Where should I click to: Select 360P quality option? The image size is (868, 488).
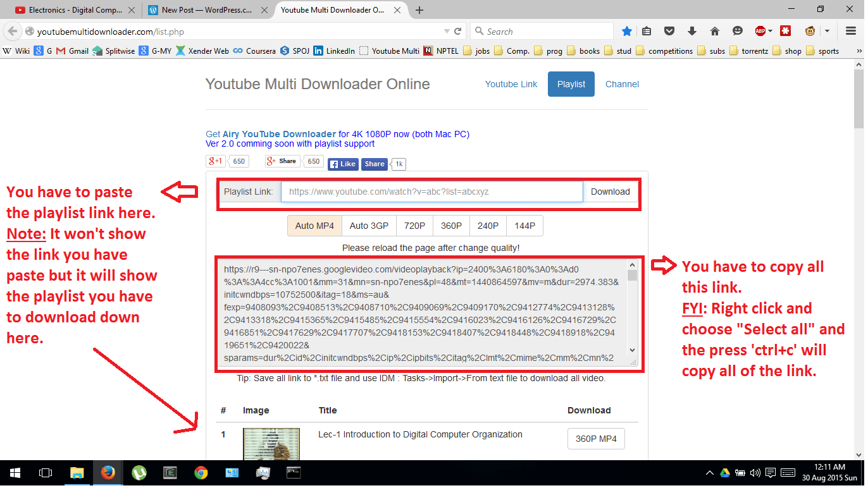tap(451, 226)
